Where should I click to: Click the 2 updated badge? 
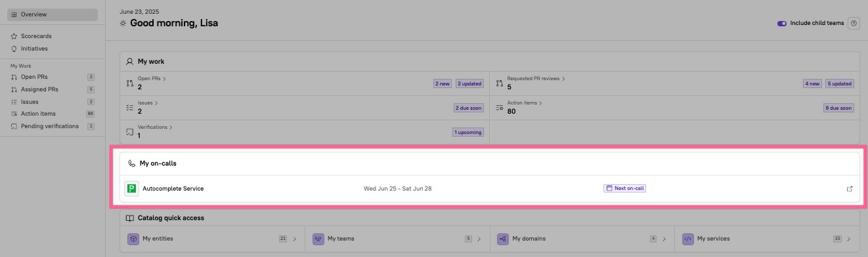(470, 83)
